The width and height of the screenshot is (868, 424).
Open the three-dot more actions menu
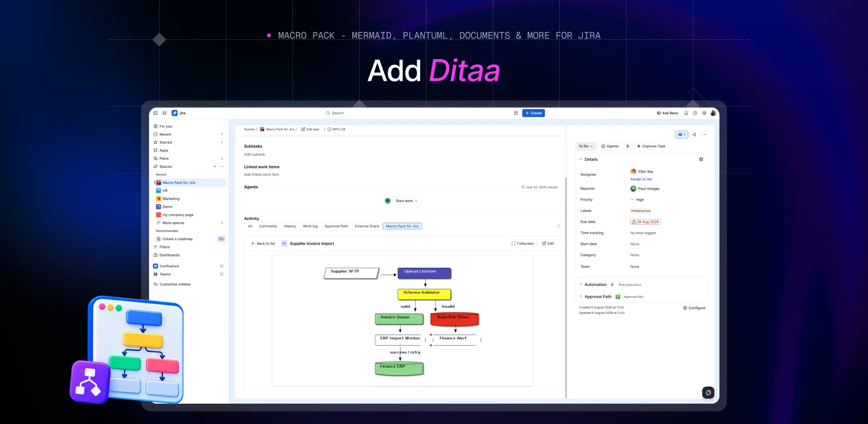point(704,135)
